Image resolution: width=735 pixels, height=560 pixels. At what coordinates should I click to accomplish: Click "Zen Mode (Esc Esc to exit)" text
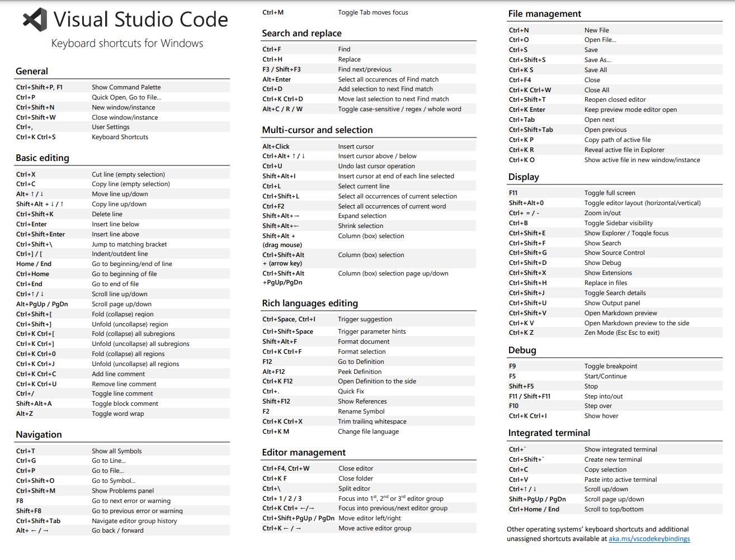coord(622,333)
